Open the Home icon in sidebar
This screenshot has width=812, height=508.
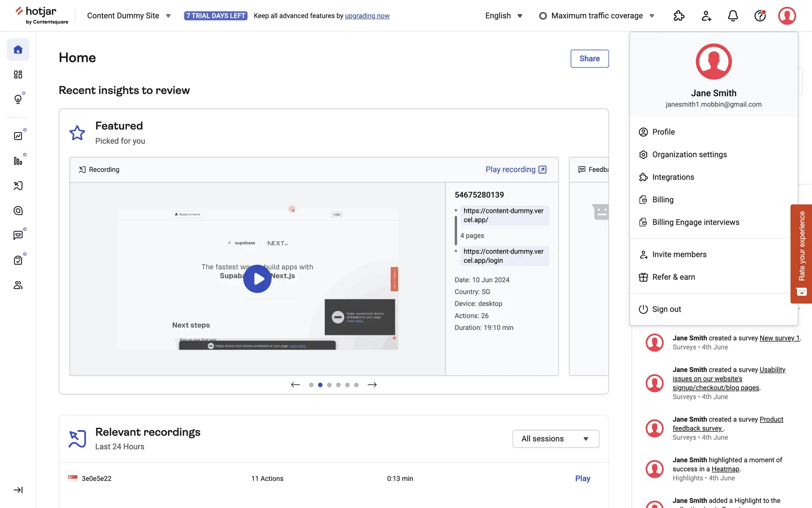point(18,50)
